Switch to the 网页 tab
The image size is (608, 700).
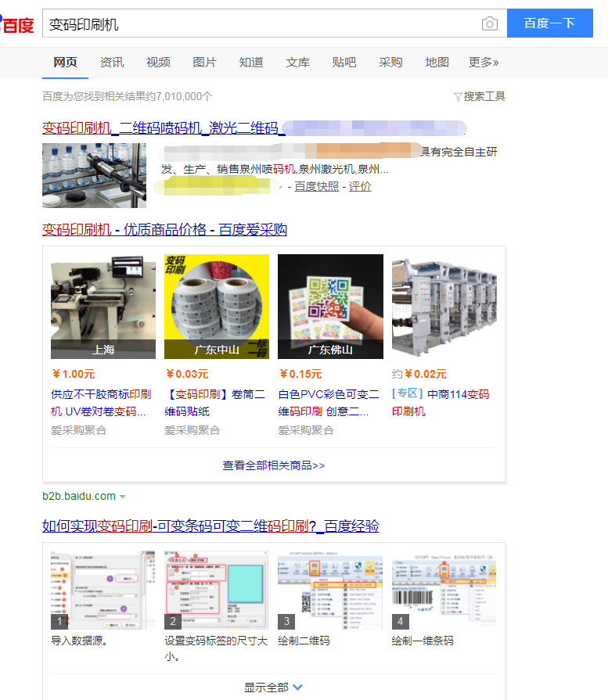pyautogui.click(x=65, y=63)
